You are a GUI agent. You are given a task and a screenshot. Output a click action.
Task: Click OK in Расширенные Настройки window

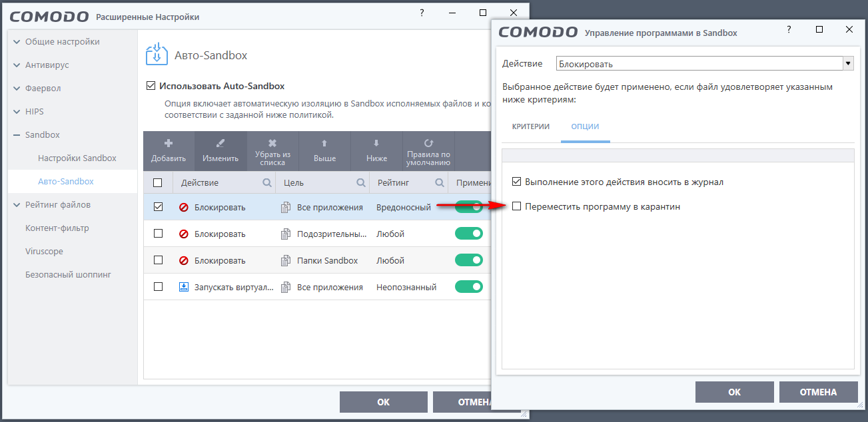point(384,402)
